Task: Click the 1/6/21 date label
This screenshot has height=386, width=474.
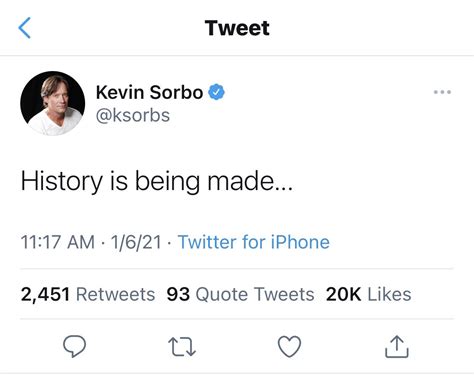Action: click(136, 242)
